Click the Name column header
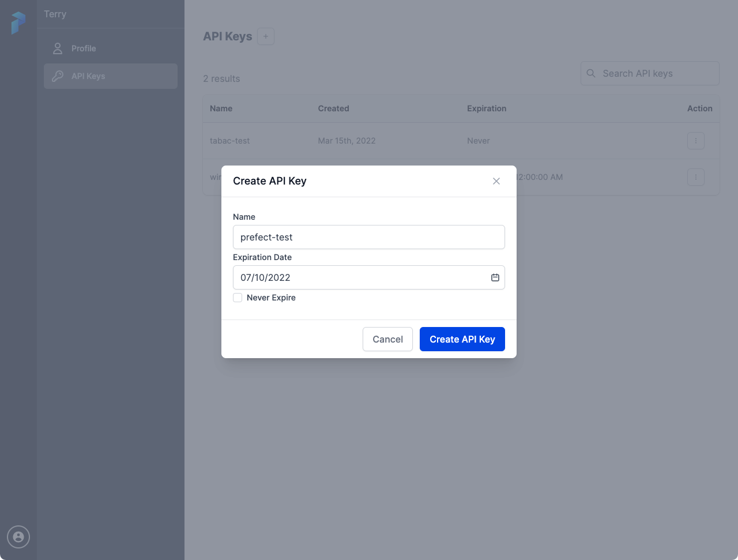The image size is (738, 560). [221, 108]
